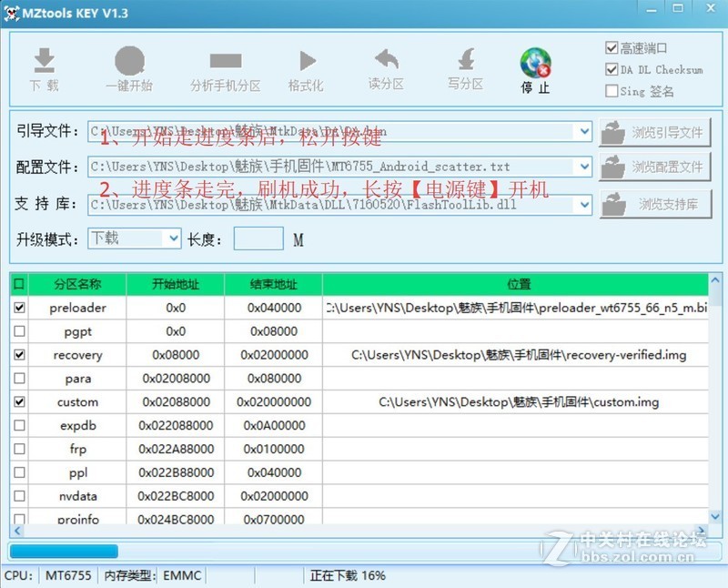This screenshot has height=588, width=728.
Task: Activate the 读分区 read partition icon
Action: (x=385, y=66)
